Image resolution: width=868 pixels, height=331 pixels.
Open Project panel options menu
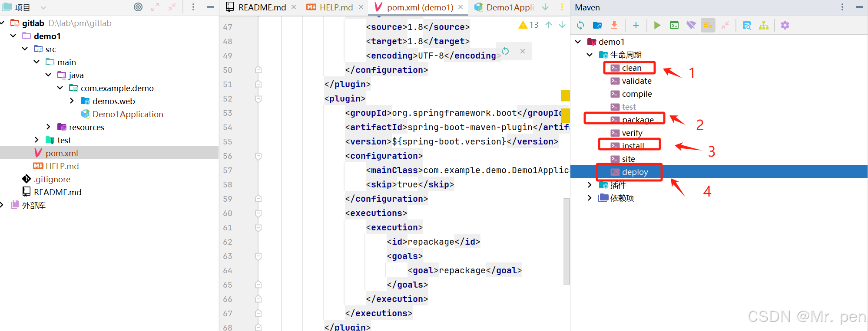click(x=193, y=7)
